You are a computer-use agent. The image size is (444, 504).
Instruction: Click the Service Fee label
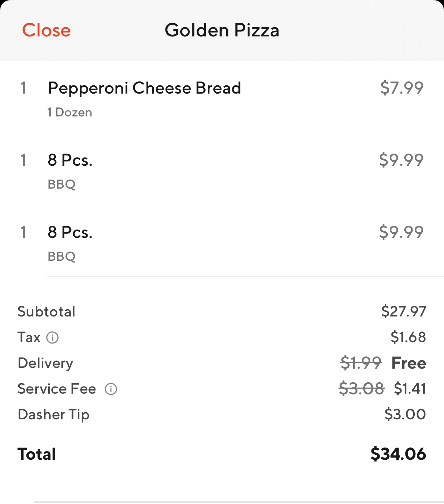57,389
